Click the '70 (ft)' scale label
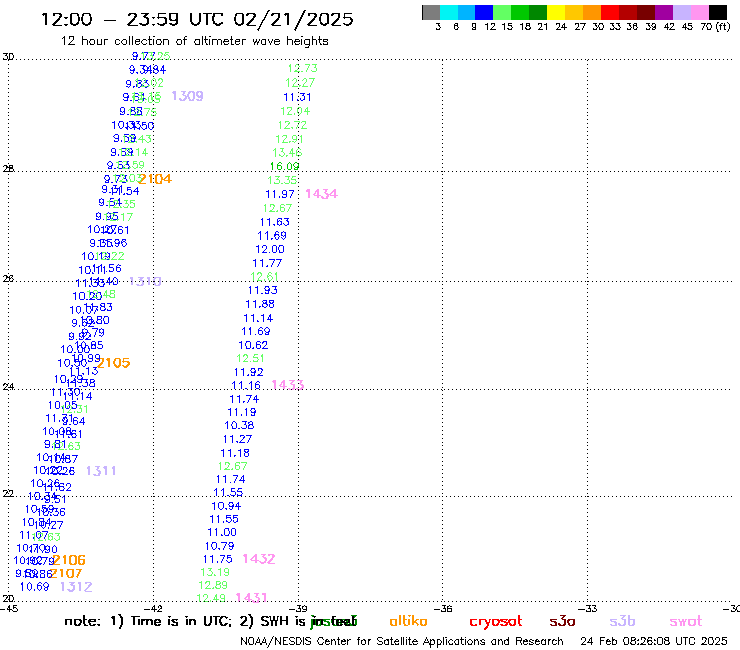 715,26
